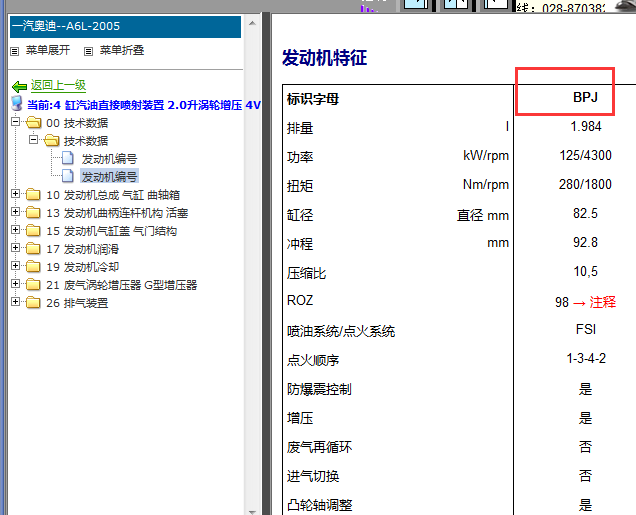This screenshot has height=515, width=636.
Task: Click folder icon of 17 发动机润滑
Action: (33, 248)
